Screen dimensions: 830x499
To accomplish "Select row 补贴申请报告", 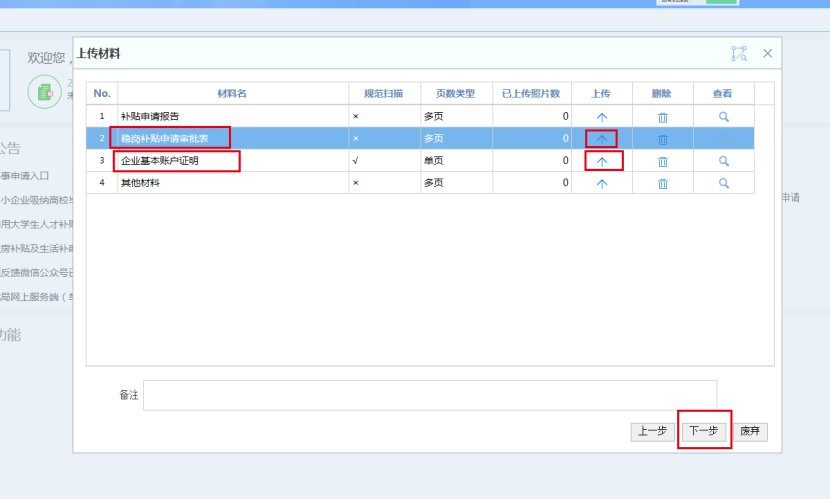I will [x=420, y=116].
